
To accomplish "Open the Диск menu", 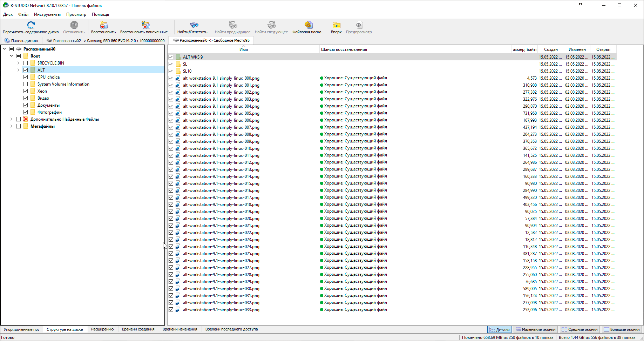I will coord(8,14).
